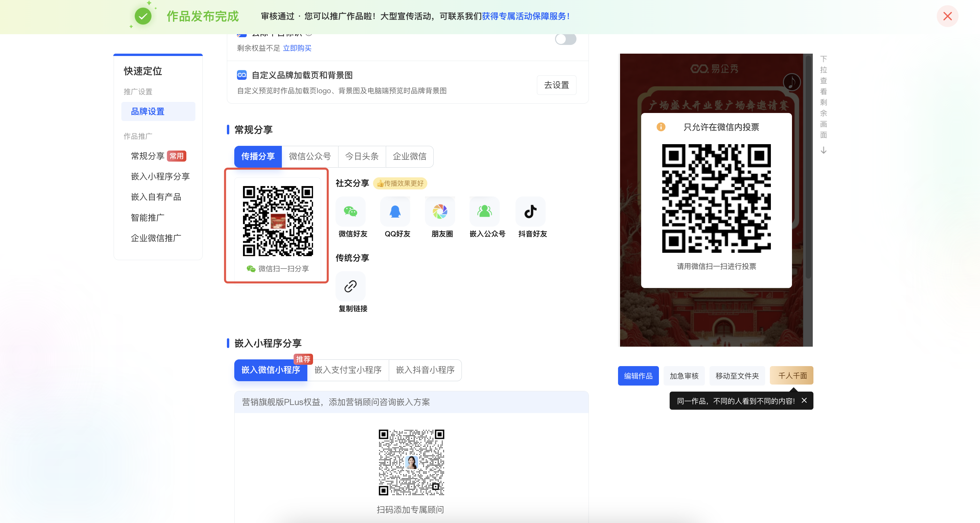Select 智能推广 in sidebar
The image size is (980, 523).
[147, 217]
